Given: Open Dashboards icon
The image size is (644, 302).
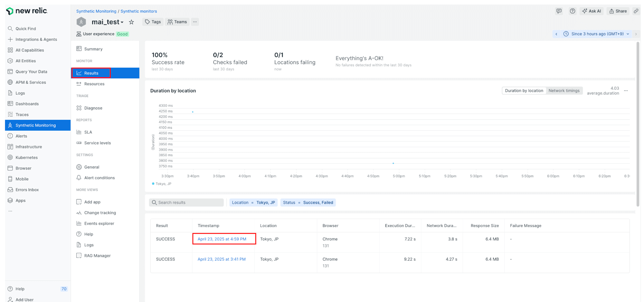Looking at the screenshot, I should (x=10, y=104).
